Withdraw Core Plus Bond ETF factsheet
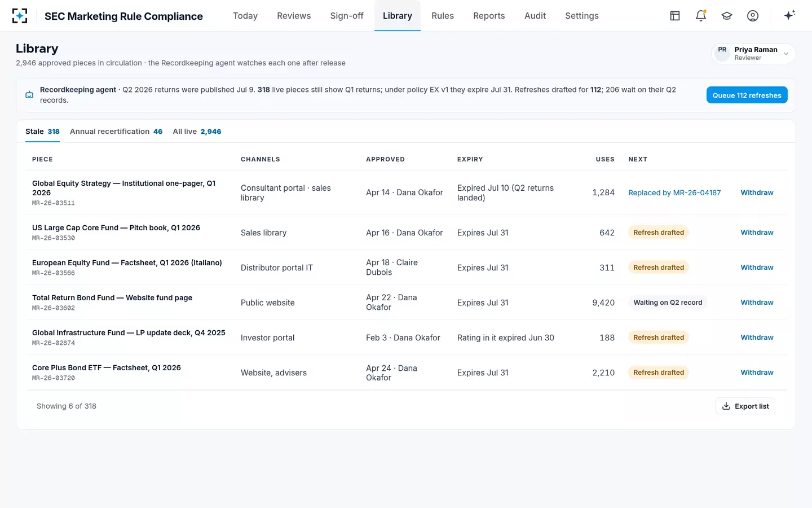Image resolution: width=812 pixels, height=508 pixels. [x=757, y=373]
